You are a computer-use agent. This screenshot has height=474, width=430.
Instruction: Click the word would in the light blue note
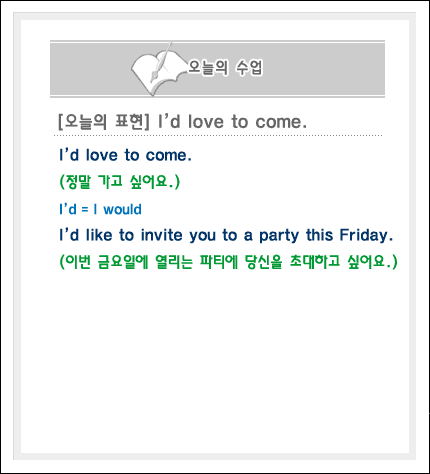[122, 210]
